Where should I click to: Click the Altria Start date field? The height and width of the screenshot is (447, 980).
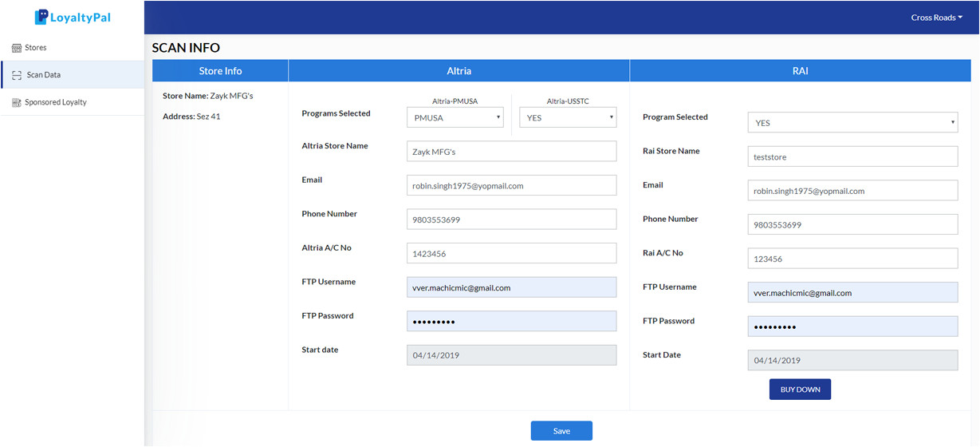click(511, 355)
